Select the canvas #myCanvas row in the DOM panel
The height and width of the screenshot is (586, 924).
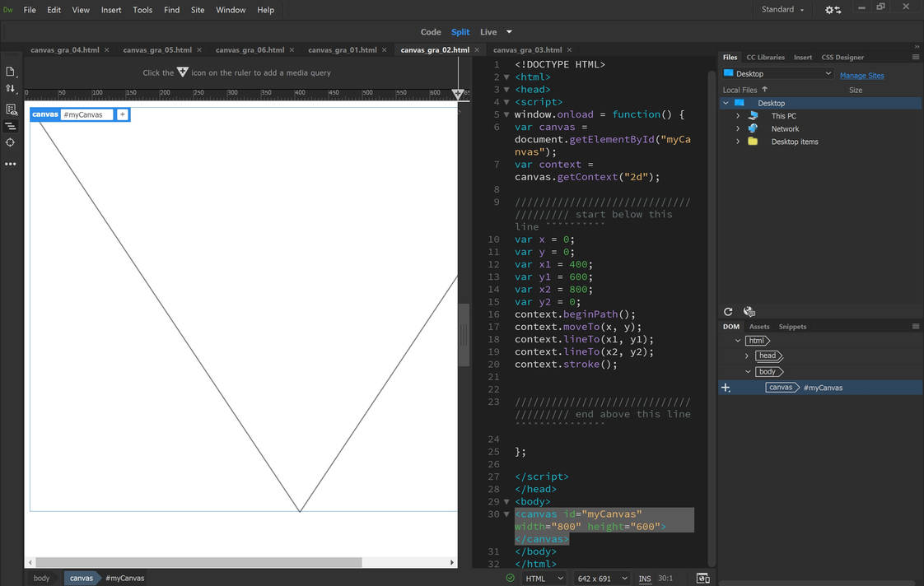(x=820, y=388)
